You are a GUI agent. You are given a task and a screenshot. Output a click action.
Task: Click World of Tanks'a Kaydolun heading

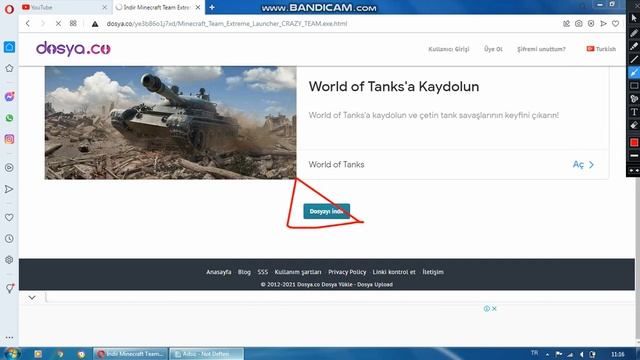393,87
